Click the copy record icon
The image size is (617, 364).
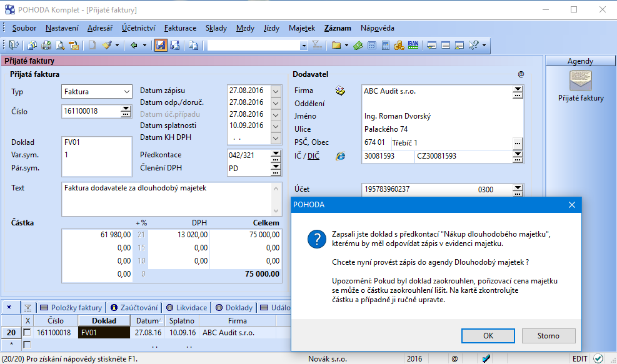193,45
